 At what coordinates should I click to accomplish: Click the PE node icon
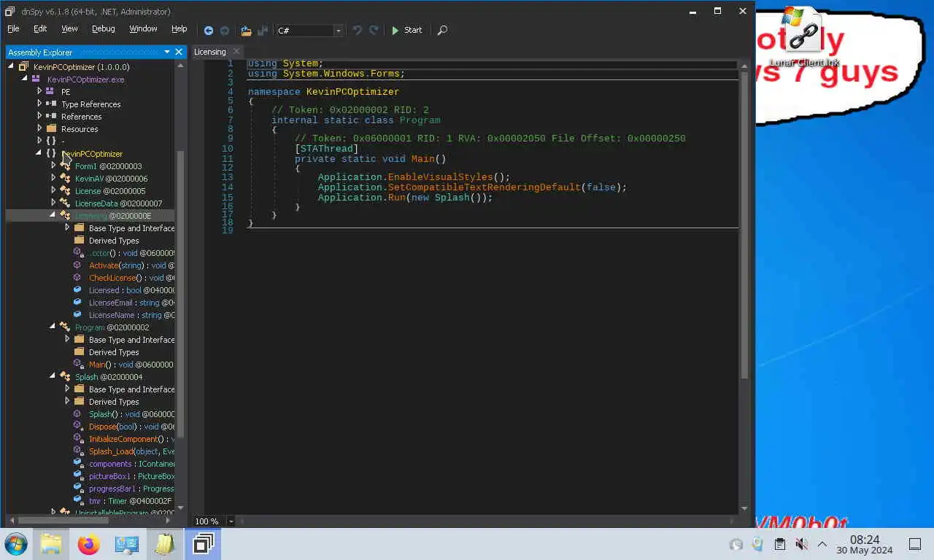50,91
